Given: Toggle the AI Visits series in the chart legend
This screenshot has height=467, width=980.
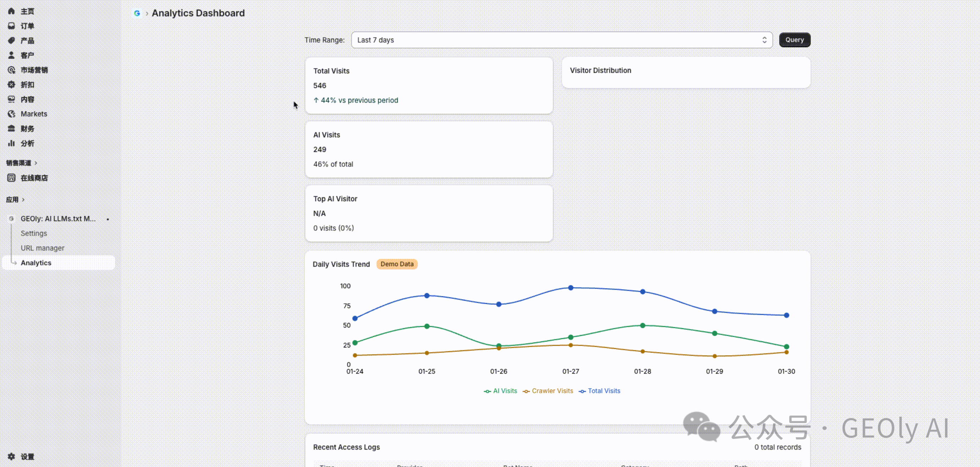Looking at the screenshot, I should 500,391.
